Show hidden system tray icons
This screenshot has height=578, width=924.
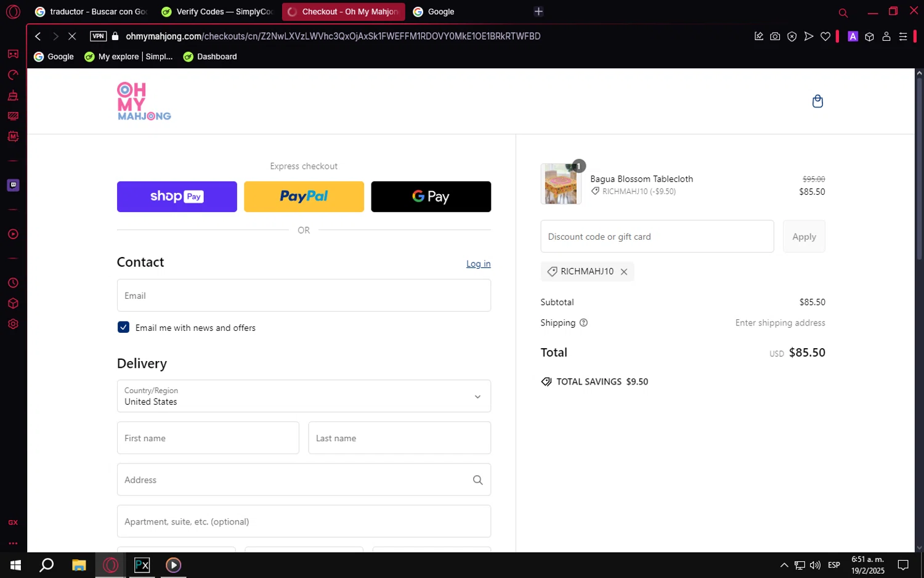tap(784, 565)
